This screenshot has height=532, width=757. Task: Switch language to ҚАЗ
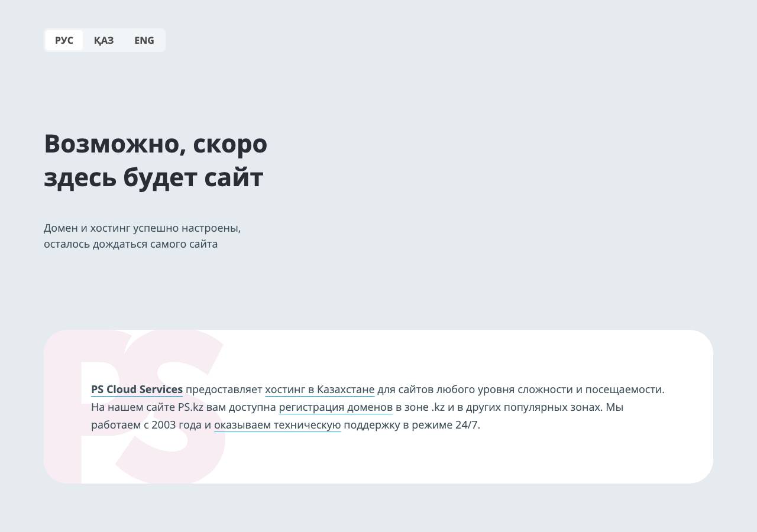pyautogui.click(x=103, y=40)
